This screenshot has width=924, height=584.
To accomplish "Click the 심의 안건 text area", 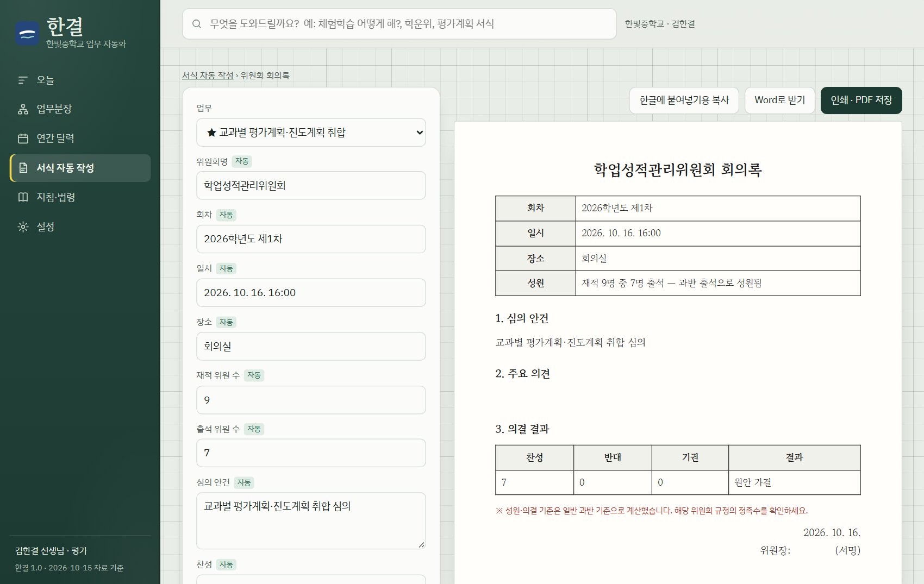I will click(311, 521).
